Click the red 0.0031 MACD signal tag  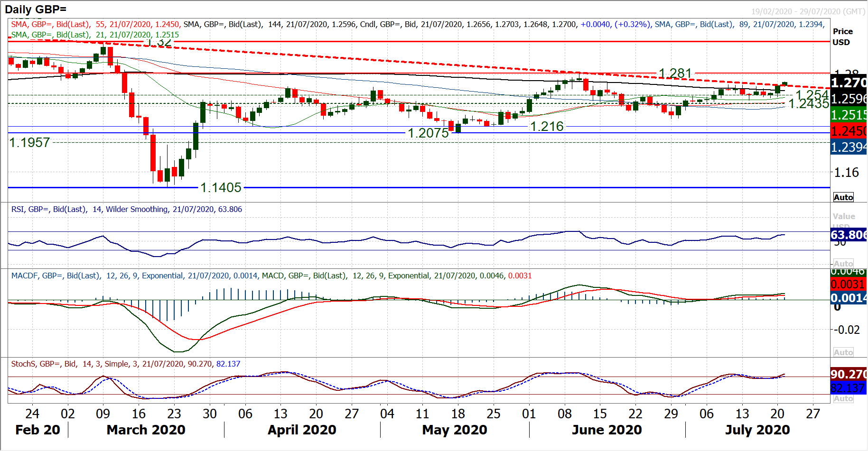(849, 284)
